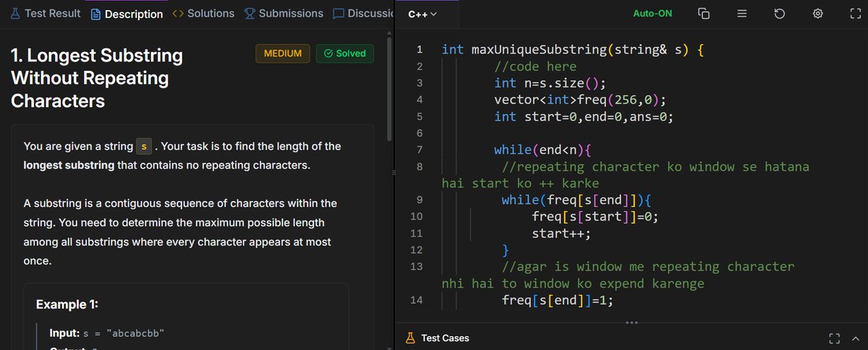
Task: Click the problem title heading
Action: click(97, 78)
